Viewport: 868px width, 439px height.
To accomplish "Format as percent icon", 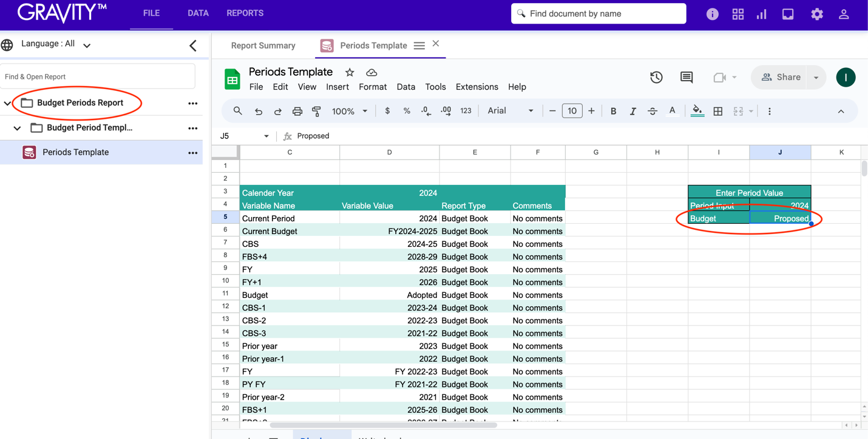I will point(407,111).
